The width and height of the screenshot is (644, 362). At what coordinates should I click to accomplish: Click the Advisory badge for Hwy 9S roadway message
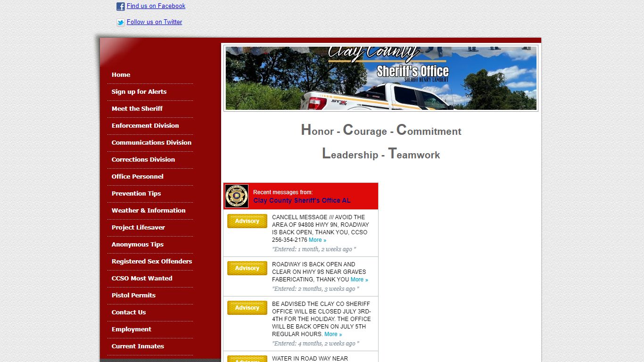coord(247,268)
